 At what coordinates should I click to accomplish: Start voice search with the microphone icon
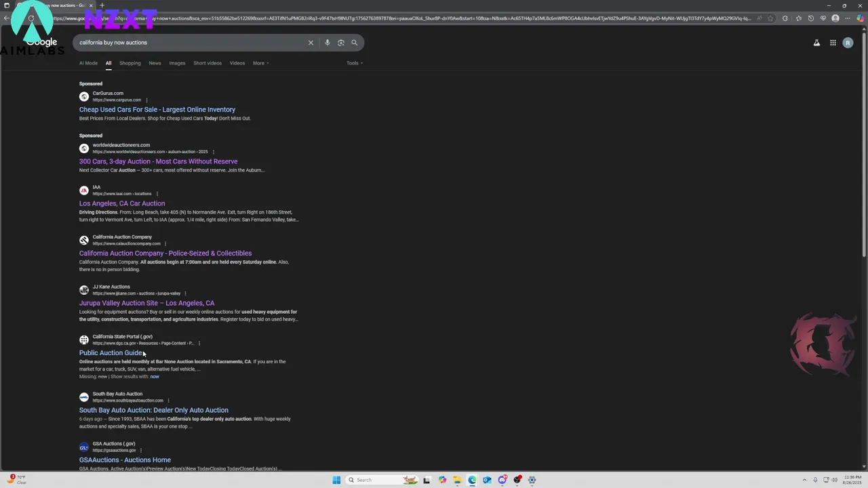point(327,43)
